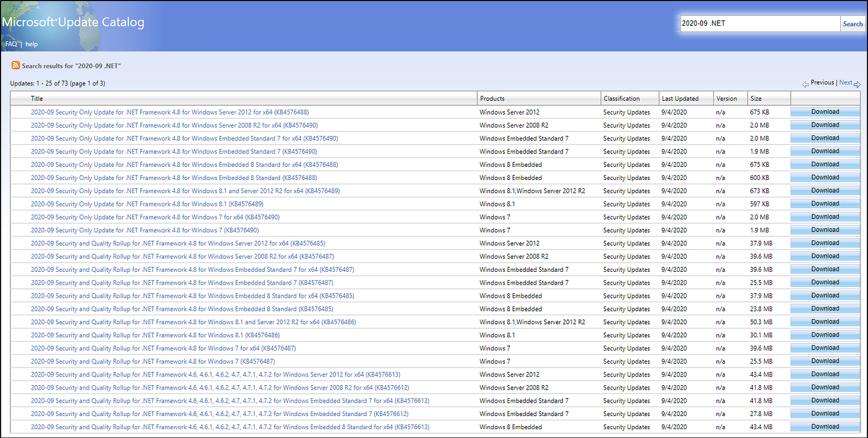Download KB4576613 for Windows Server 2012 x64
The width and height of the screenshot is (868, 438).
(x=825, y=374)
